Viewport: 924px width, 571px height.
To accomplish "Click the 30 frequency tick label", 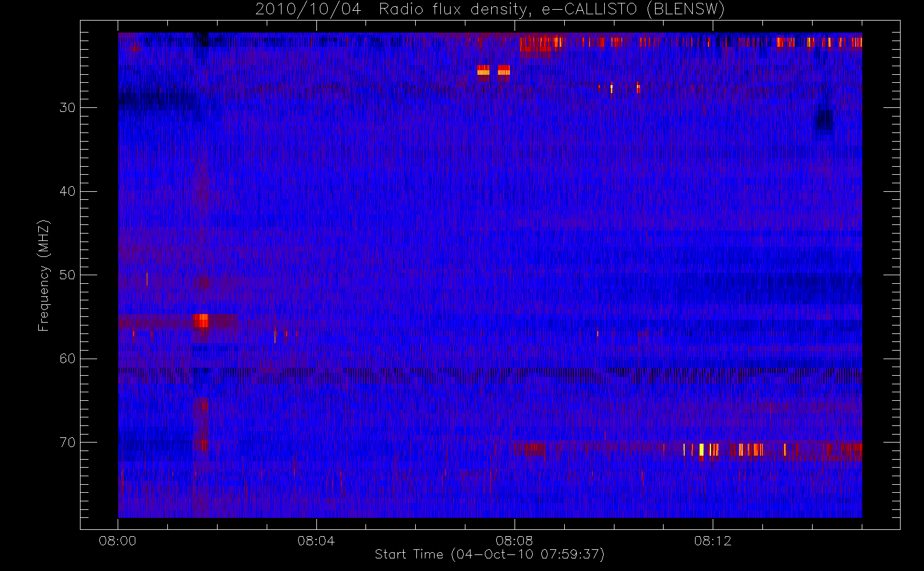I will tap(67, 107).
